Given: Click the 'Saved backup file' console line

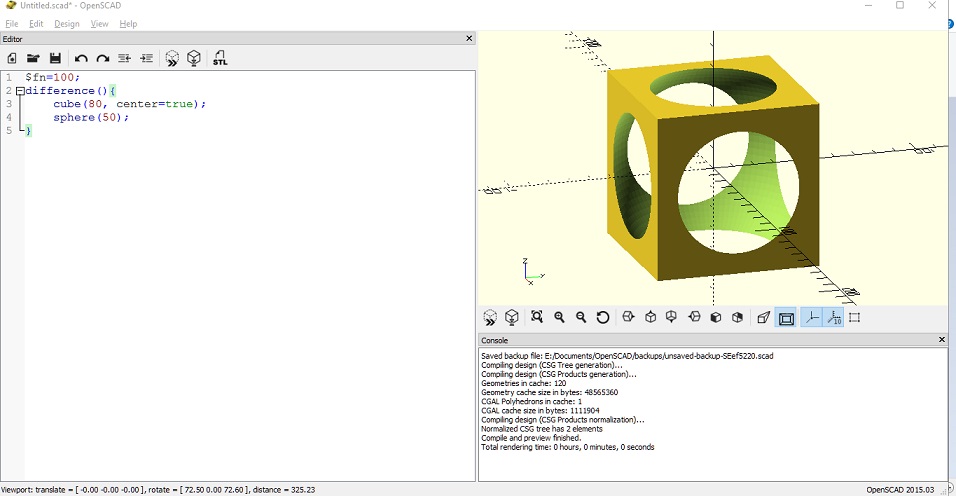Looking at the screenshot, I should point(627,356).
